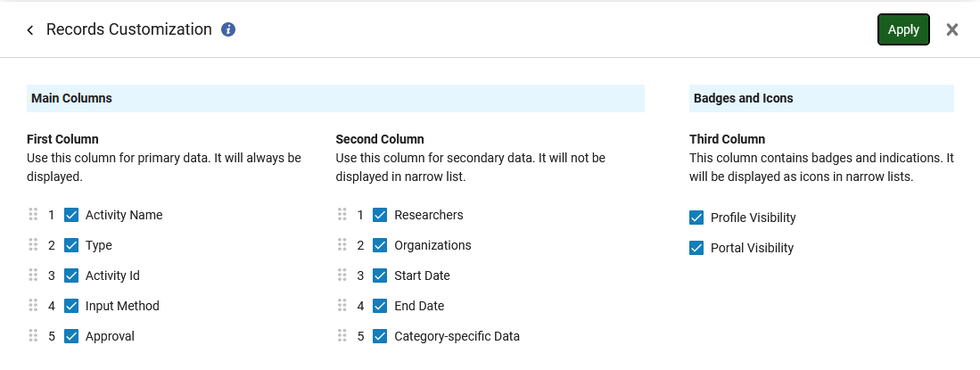Screen dimensions: 980x370
Task: Uncheck the End Date checkbox
Action: (x=380, y=306)
